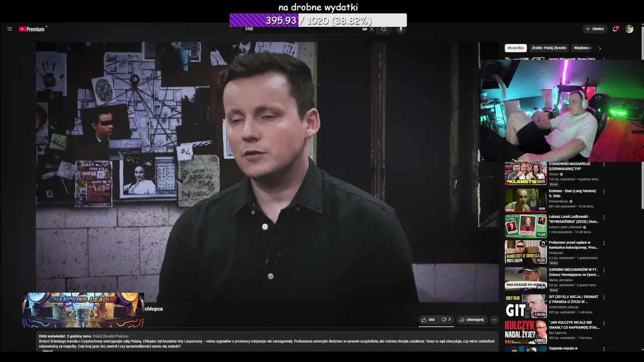
Task: Open the Maciej Jermakow channel name
Action: (561, 280)
